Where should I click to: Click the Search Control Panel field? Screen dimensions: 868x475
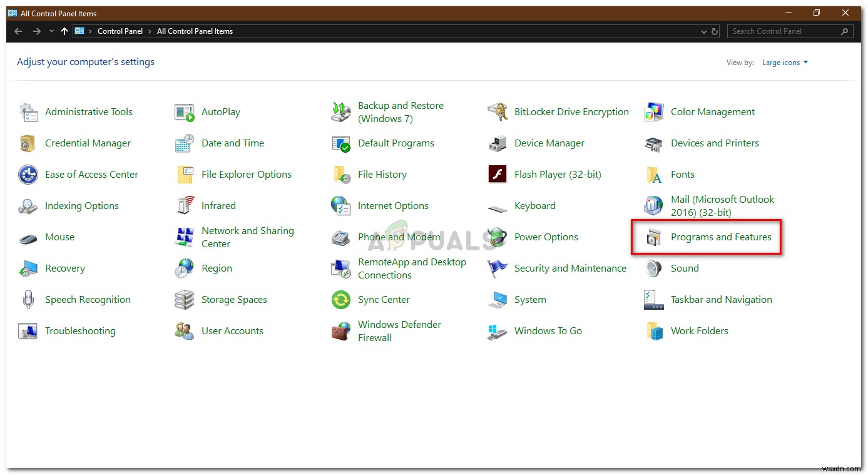[790, 31]
